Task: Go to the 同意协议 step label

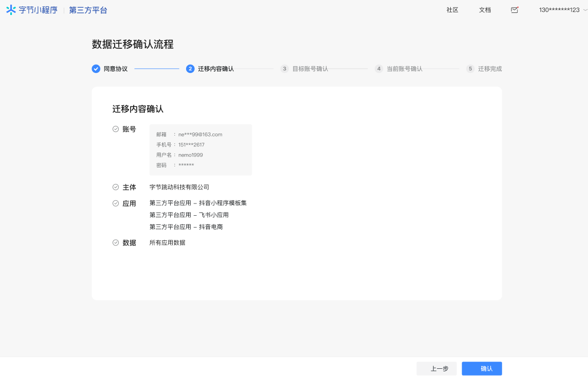Action: 116,69
